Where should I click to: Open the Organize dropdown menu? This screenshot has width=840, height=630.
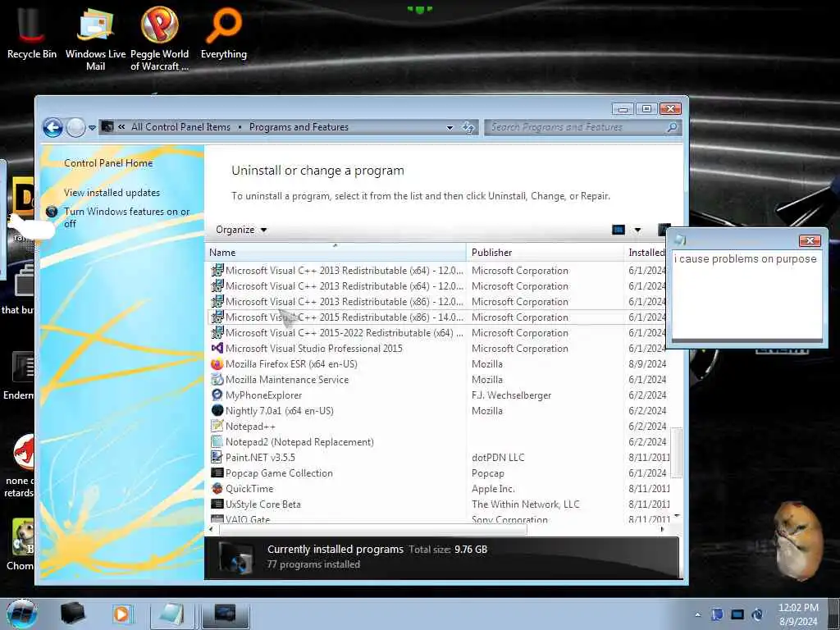pos(241,230)
